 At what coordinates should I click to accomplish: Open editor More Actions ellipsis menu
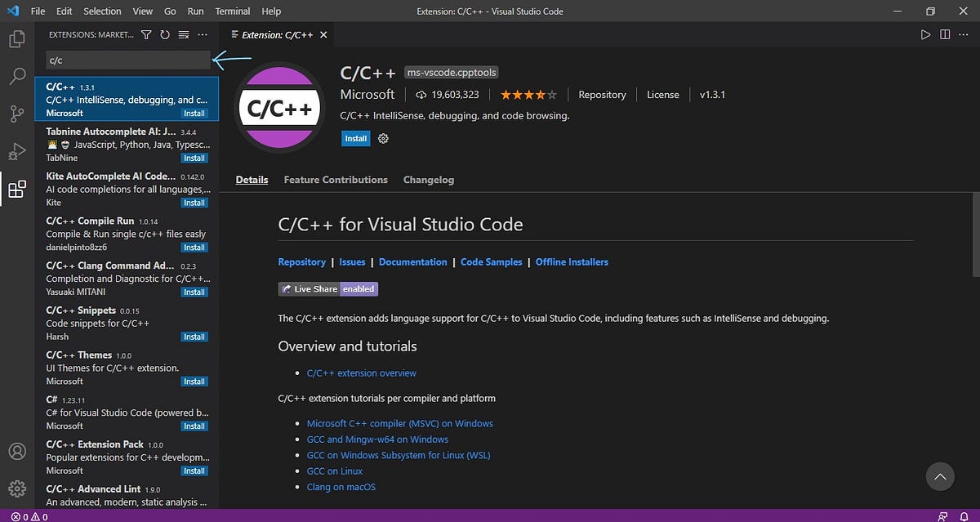pos(964,34)
